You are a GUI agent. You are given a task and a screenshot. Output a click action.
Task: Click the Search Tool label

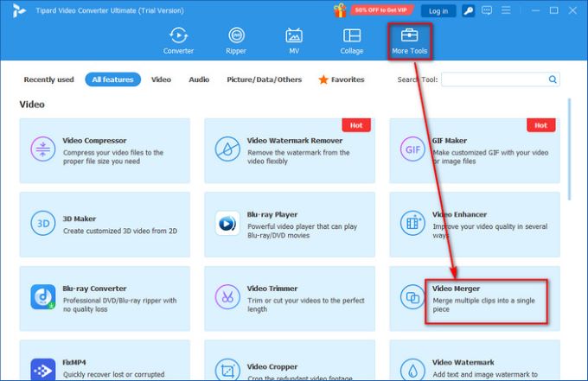point(418,79)
